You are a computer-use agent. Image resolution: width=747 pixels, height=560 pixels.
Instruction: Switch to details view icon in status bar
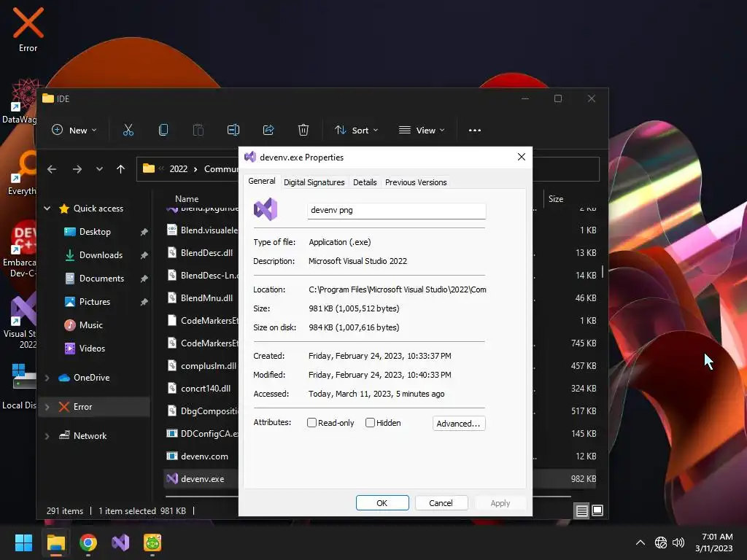click(581, 511)
